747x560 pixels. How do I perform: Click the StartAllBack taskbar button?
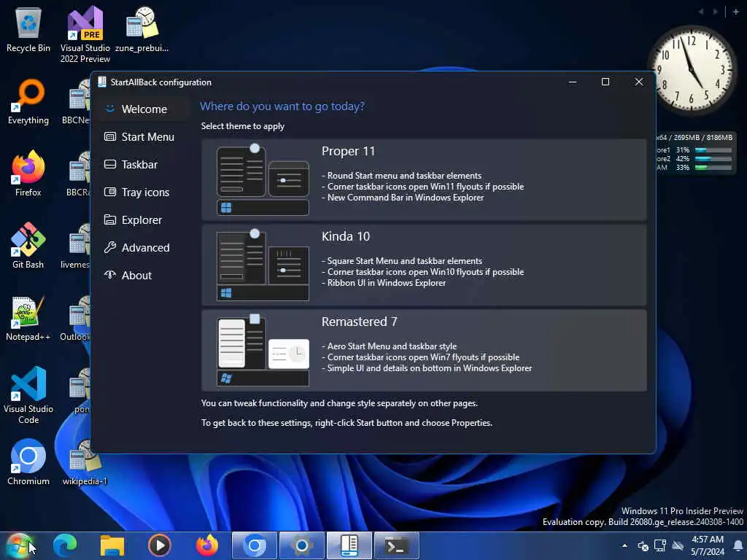[x=349, y=545]
